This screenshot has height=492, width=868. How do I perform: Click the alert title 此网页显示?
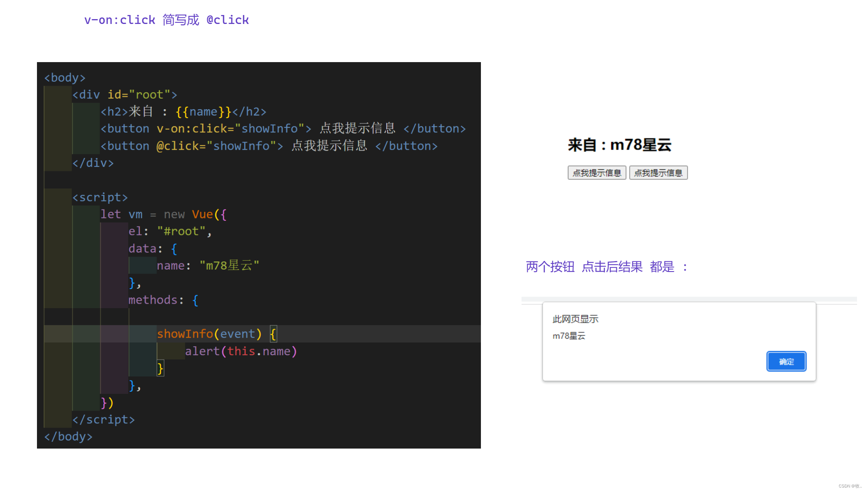coord(575,319)
